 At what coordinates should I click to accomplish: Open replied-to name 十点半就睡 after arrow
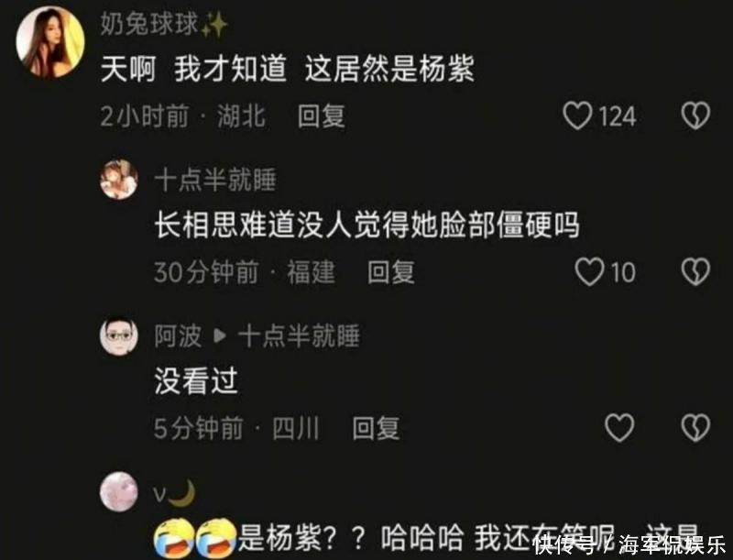[299, 336]
